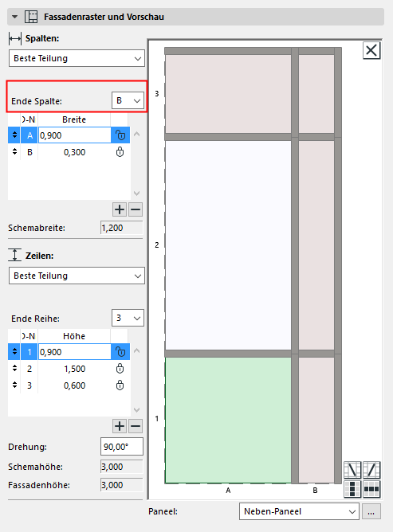The width and height of the screenshot is (393, 532).
Task: Toggle the lock for row 1 height
Action: point(120,352)
